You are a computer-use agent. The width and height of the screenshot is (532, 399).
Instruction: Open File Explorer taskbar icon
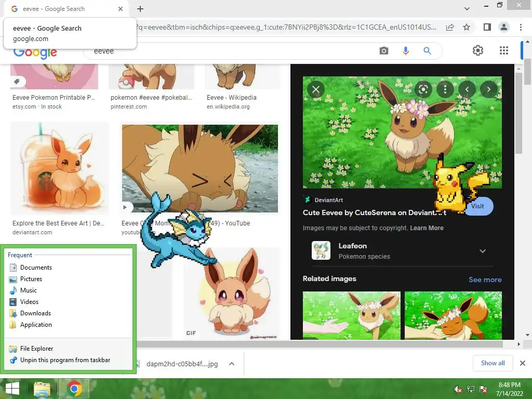pos(42,389)
